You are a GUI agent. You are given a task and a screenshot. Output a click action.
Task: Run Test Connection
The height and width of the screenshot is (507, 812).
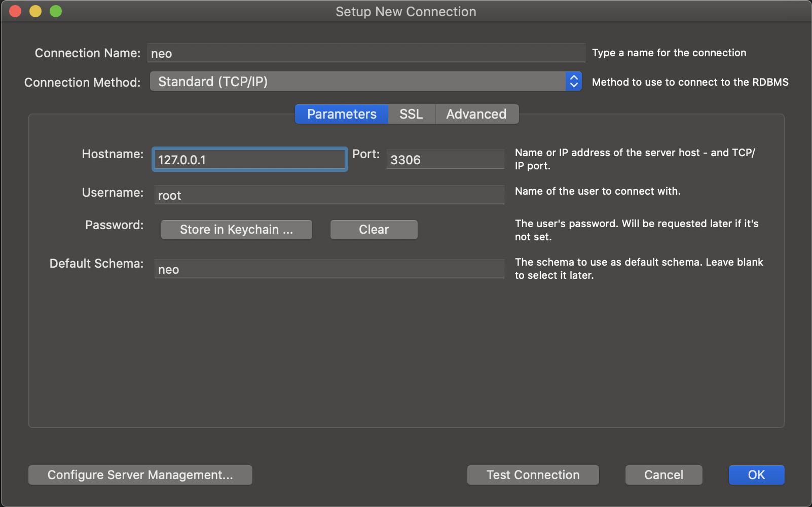click(x=533, y=475)
